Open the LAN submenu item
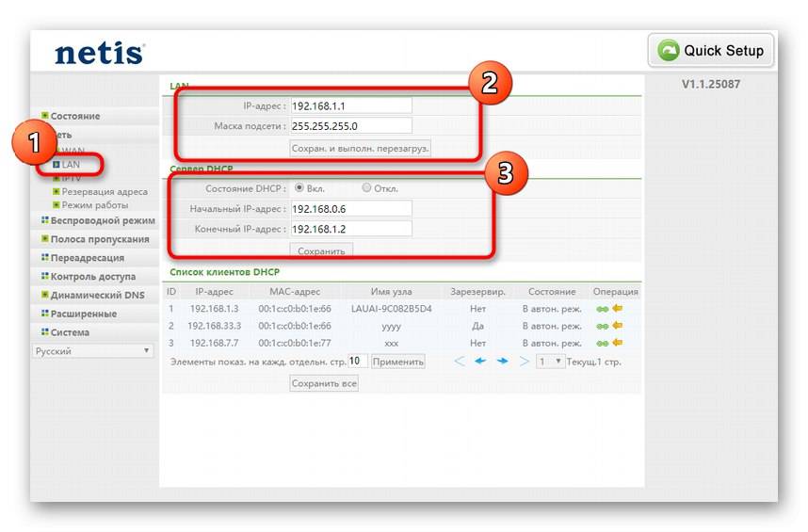Screen dimensions: 808x532 (71, 165)
